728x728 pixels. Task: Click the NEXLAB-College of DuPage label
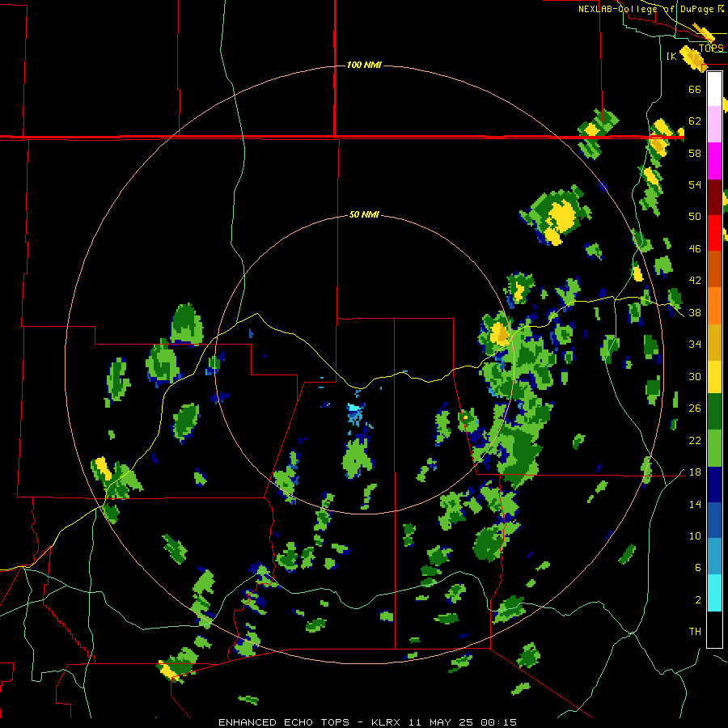coord(651,9)
